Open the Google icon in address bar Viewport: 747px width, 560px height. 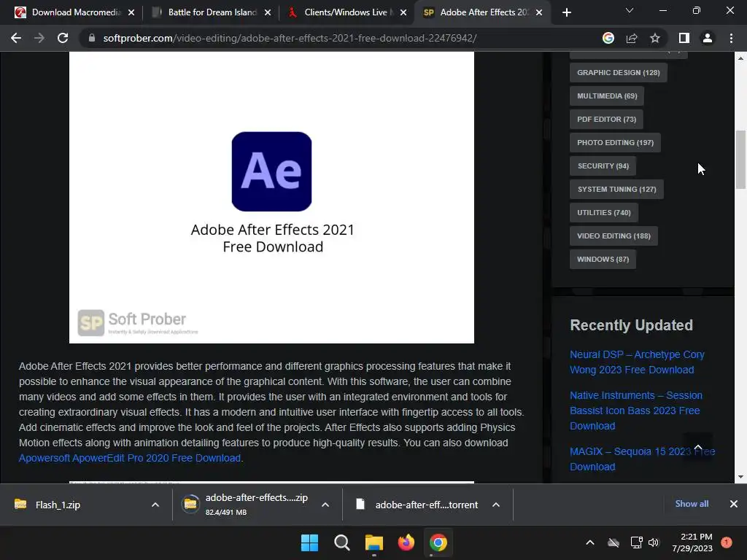point(608,38)
